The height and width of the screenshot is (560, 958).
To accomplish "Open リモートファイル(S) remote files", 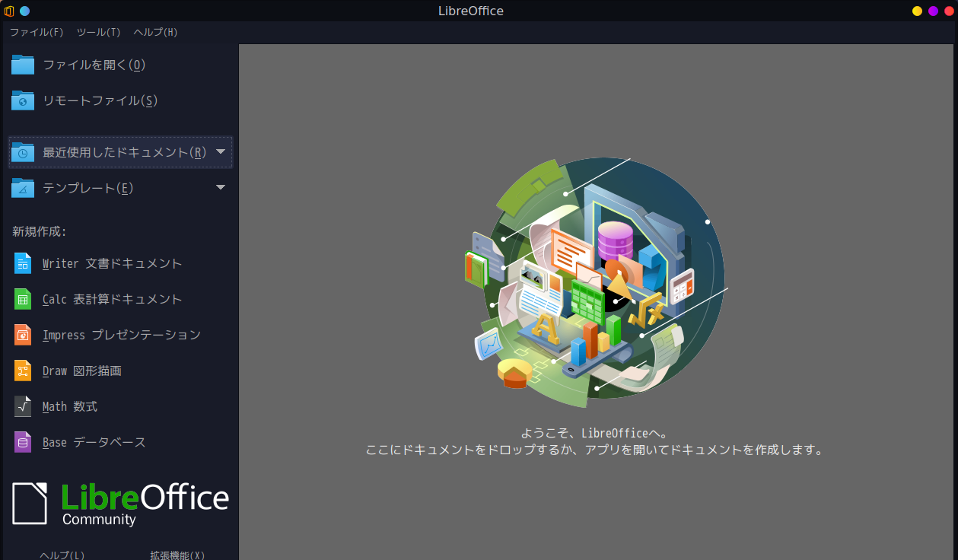I will click(x=120, y=100).
